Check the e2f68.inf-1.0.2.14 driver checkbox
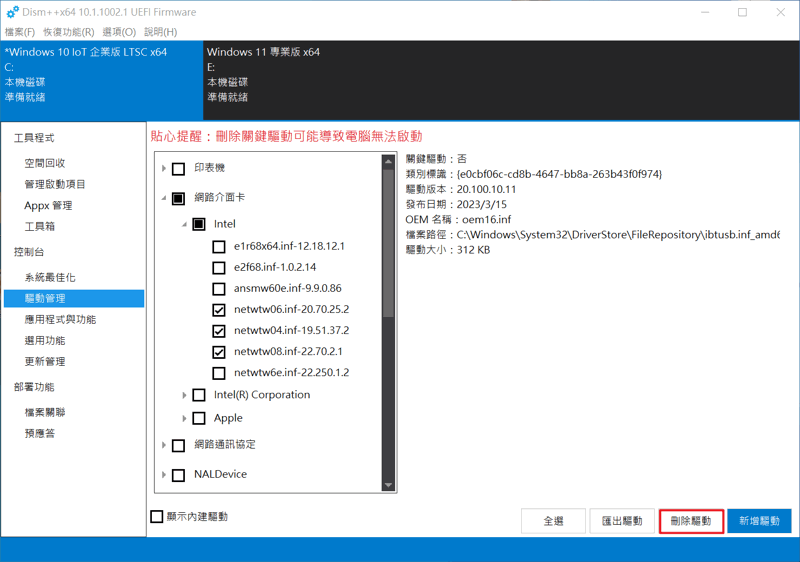 (x=219, y=268)
